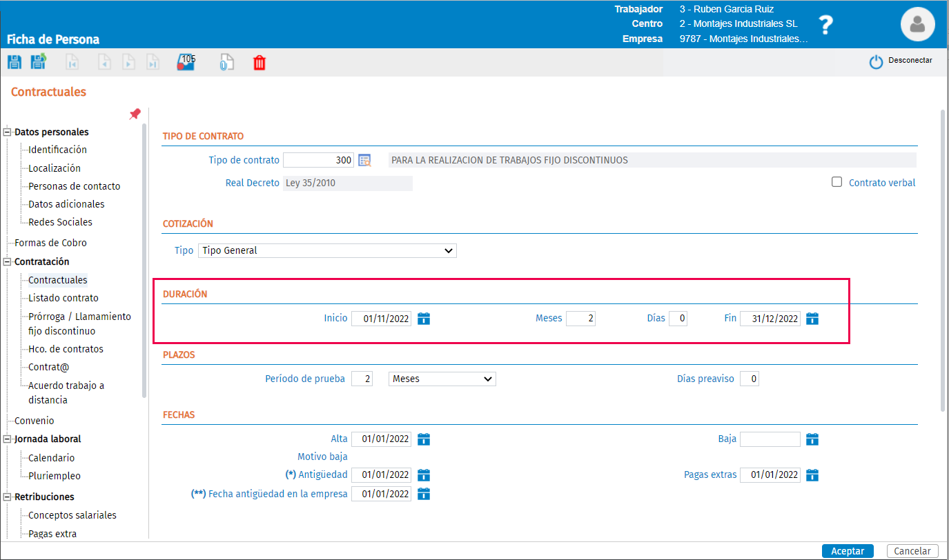Select Formas de Cobro item
Image resolution: width=949 pixels, height=560 pixels.
(x=50, y=243)
